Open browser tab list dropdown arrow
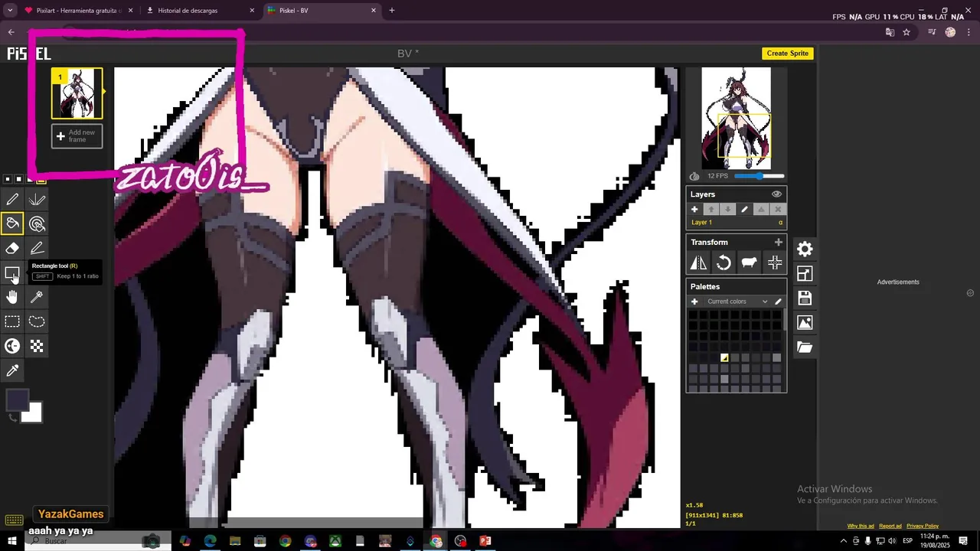The image size is (980, 551). pyautogui.click(x=10, y=11)
